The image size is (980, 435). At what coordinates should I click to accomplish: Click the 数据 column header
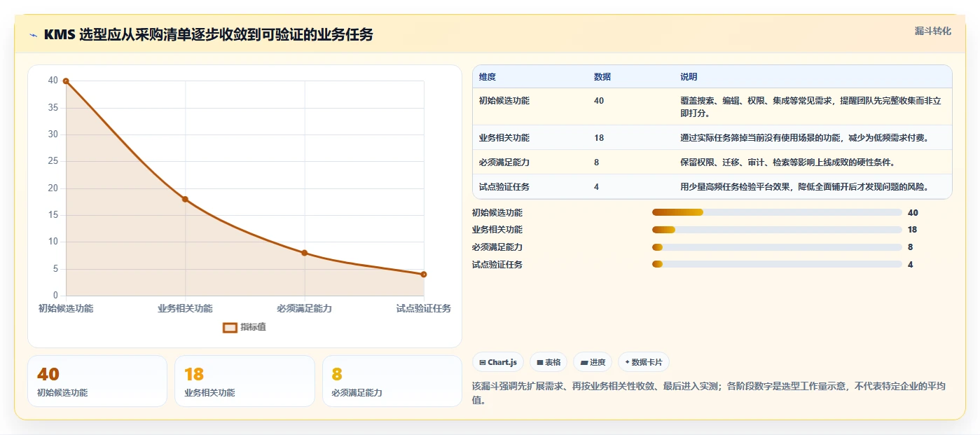(602, 77)
